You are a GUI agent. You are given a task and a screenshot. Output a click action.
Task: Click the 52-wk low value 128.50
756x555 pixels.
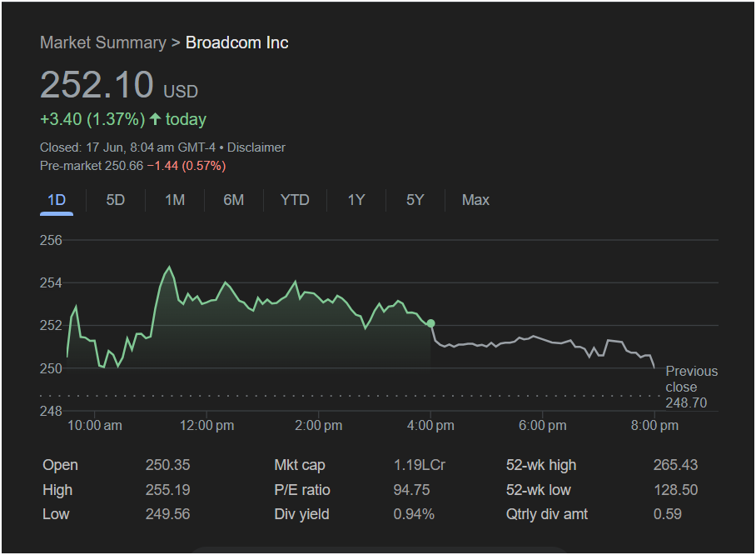675,490
